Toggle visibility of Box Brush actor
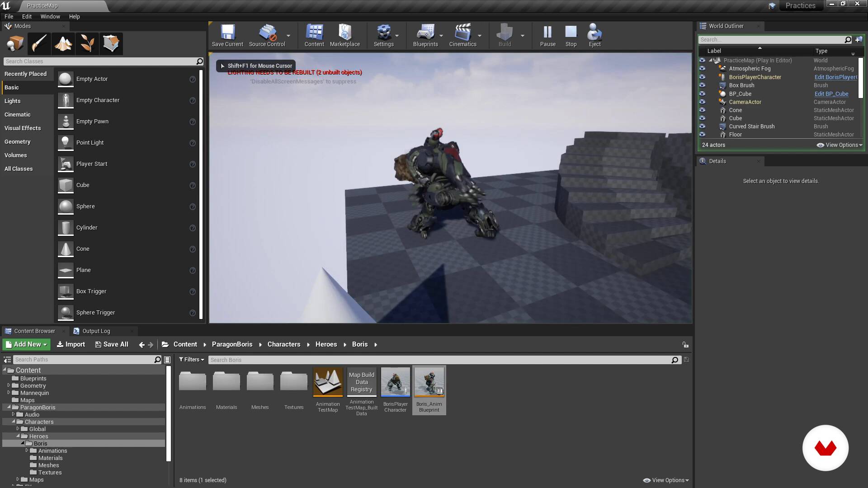Viewport: 868px width, 488px height. [702, 85]
